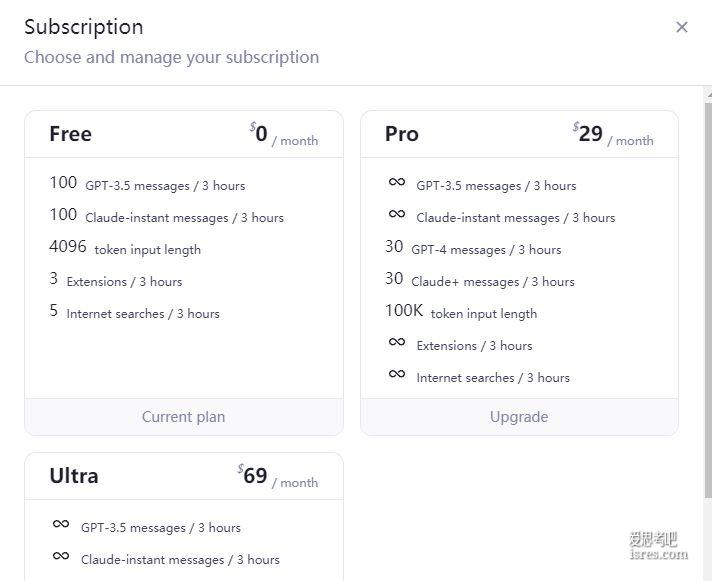Select the Pro plan header
Screen dimensions: 712x581
click(519, 134)
